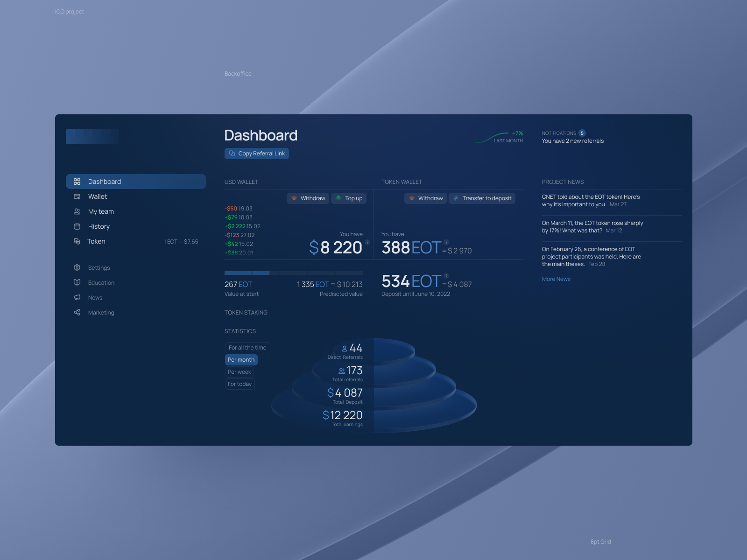Open the March 11 token rose news
747x560 pixels.
(592, 227)
